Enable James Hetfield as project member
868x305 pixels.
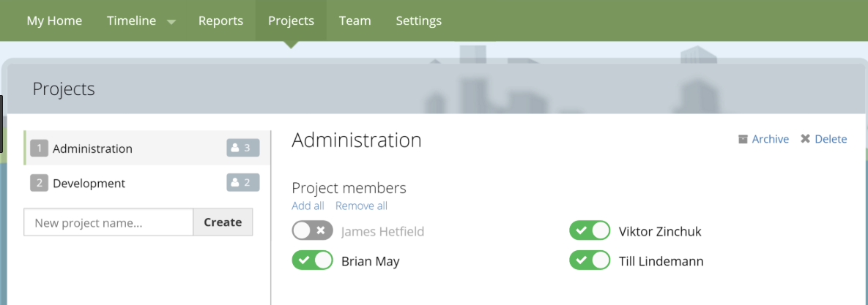(313, 230)
